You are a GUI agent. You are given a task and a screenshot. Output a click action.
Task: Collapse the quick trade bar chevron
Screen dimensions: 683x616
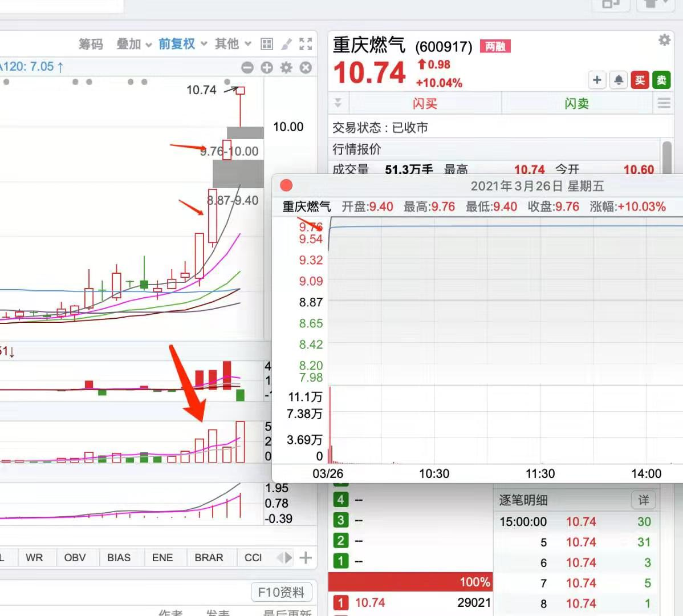click(x=338, y=103)
